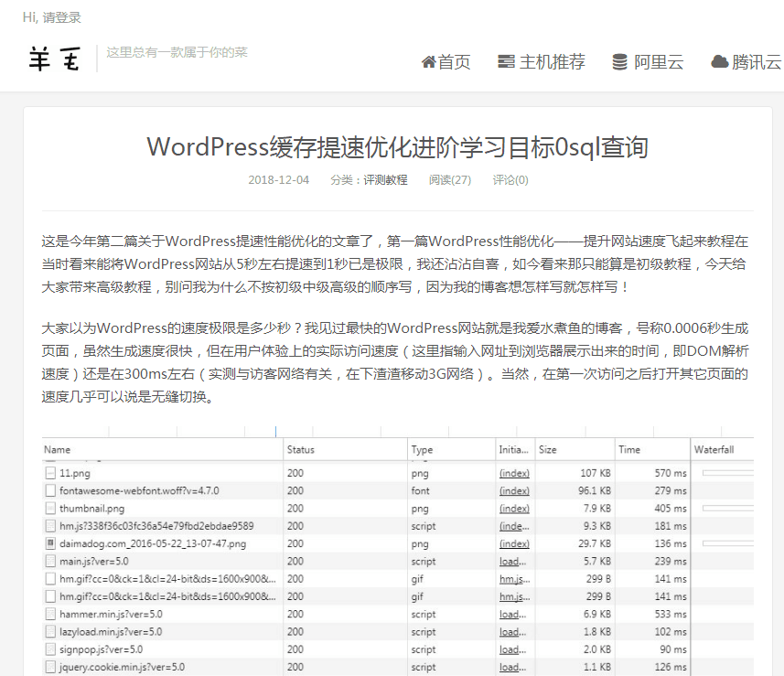This screenshot has height=676, width=784.
Task: Click the 阅读(27) read count
Action: 449,180
